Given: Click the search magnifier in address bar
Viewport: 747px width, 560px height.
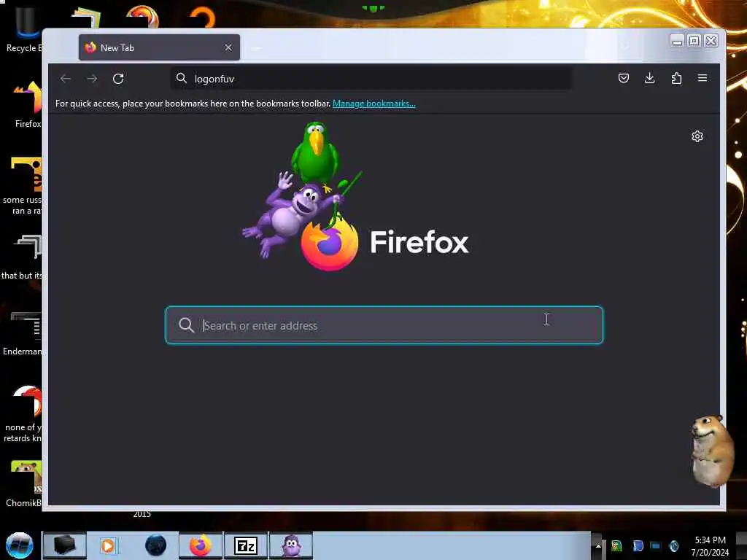Looking at the screenshot, I should 182,78.
